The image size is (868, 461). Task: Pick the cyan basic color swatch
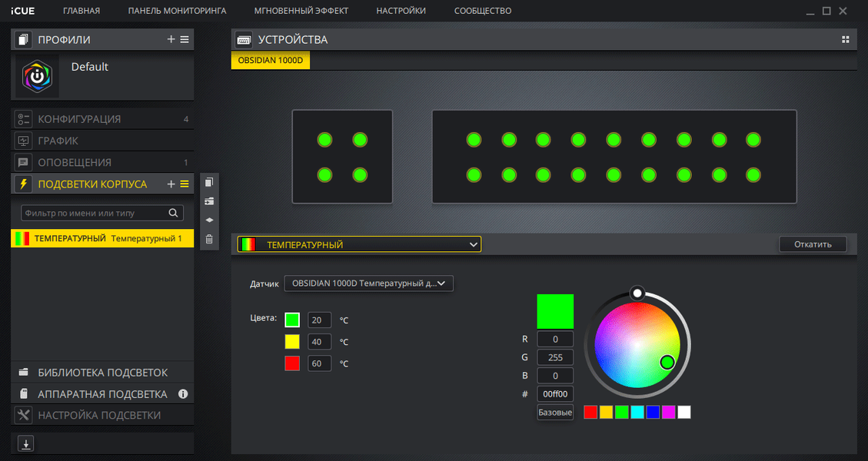pyautogui.click(x=637, y=413)
